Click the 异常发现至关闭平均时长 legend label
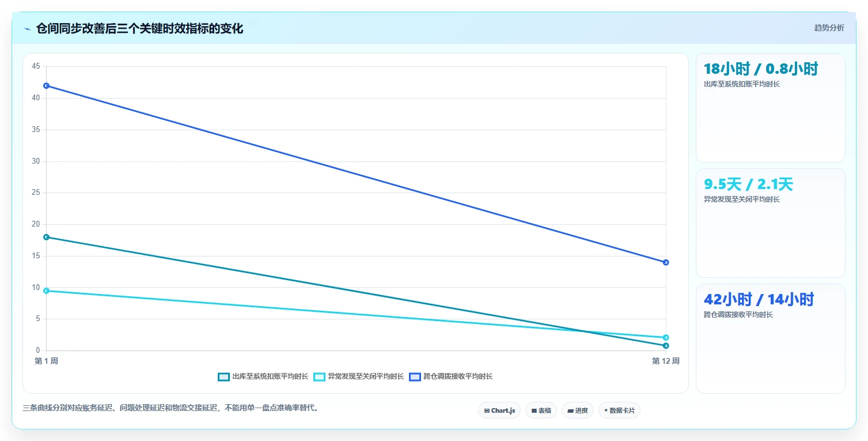This screenshot has width=868, height=441. click(x=366, y=377)
